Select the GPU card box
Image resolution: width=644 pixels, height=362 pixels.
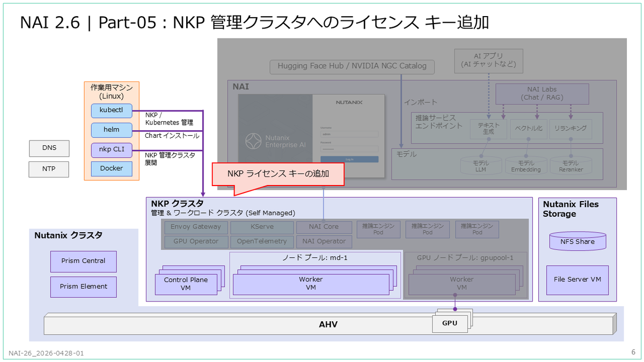tap(450, 323)
